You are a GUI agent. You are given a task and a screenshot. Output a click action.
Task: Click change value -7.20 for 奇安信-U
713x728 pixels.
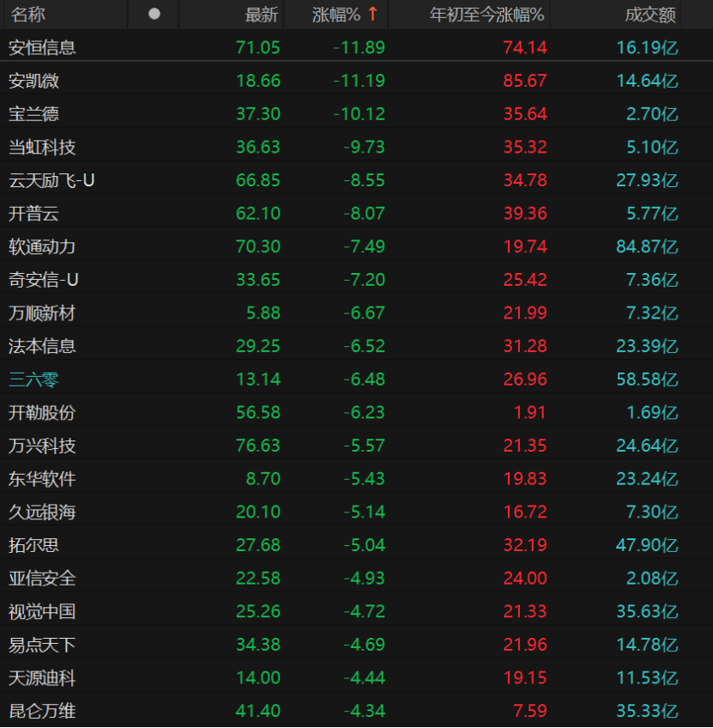coord(364,280)
